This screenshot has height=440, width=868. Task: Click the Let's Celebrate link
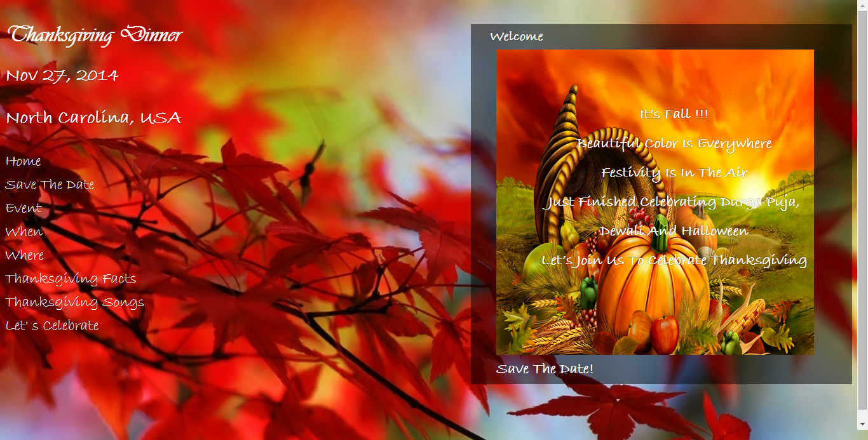[52, 326]
